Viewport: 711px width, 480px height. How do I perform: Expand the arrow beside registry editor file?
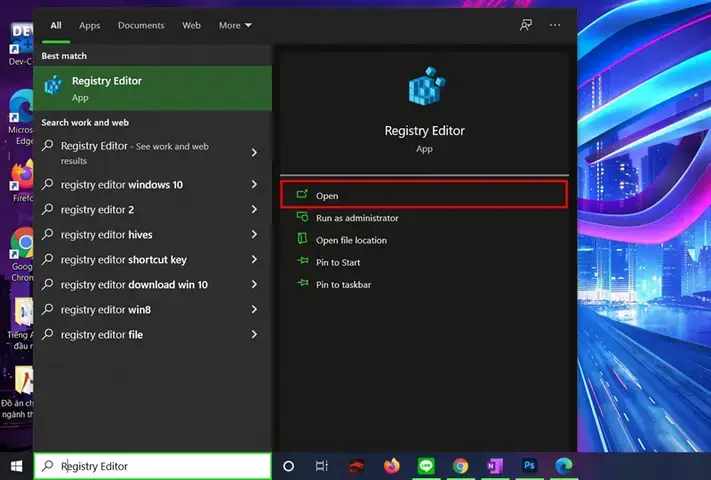click(254, 335)
